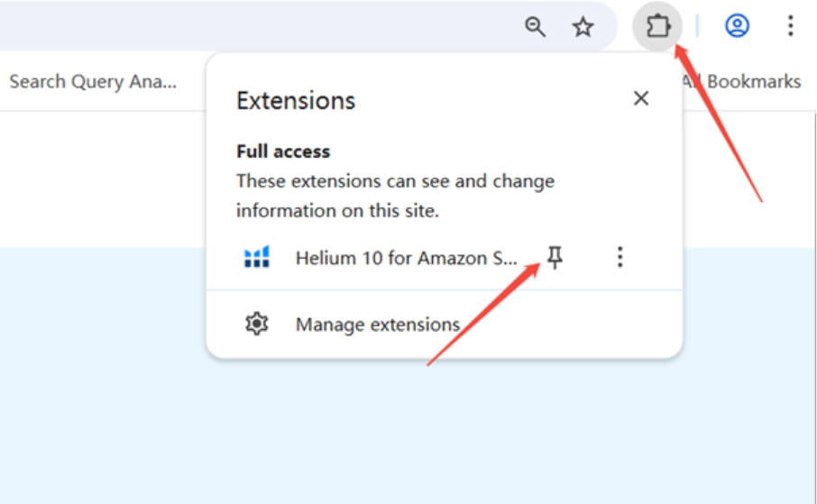
Task: Click the Manage extensions gear icon
Action: 257,324
